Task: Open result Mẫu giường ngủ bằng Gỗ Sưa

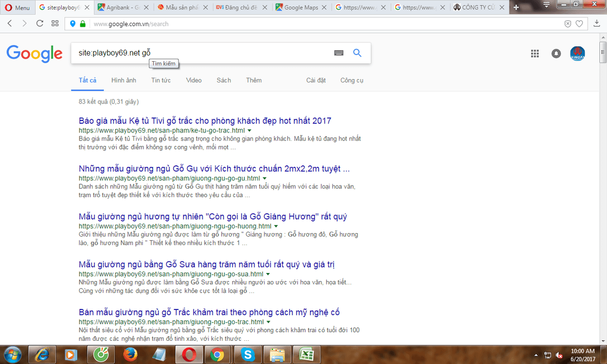Action: pos(207,264)
